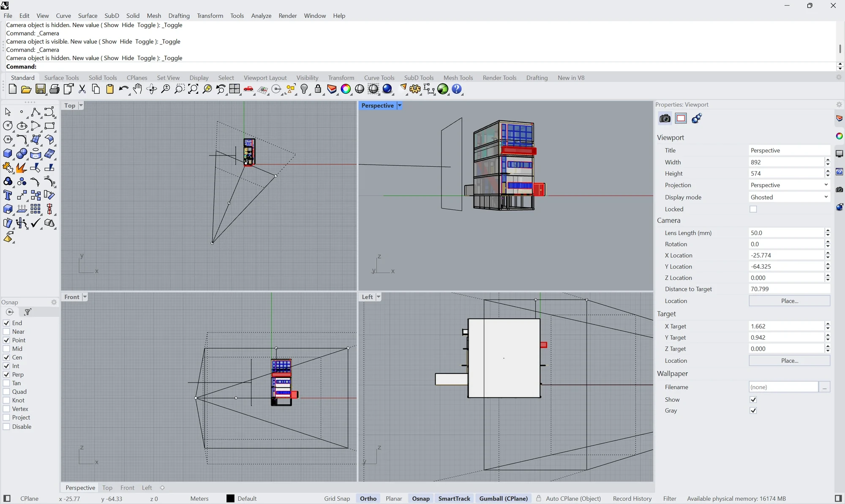This screenshot has height=504, width=845.
Task: Click the Target Location Place button
Action: point(789,361)
